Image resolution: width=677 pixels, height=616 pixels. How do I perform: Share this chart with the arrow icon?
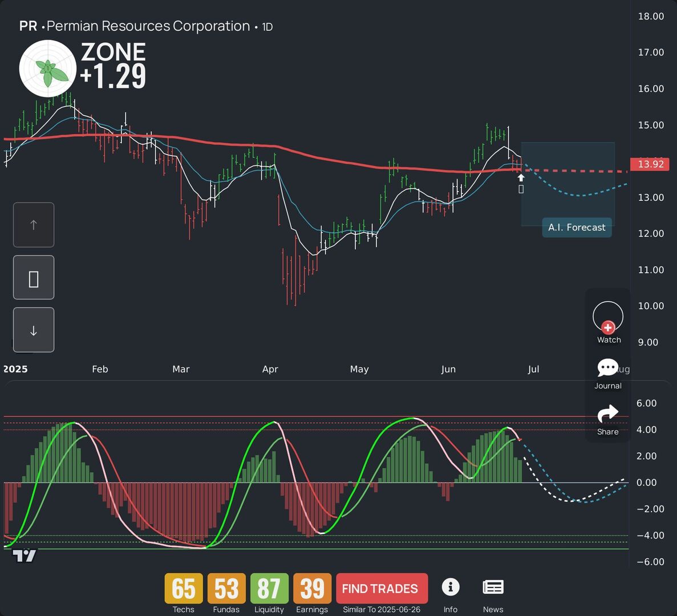pyautogui.click(x=607, y=414)
